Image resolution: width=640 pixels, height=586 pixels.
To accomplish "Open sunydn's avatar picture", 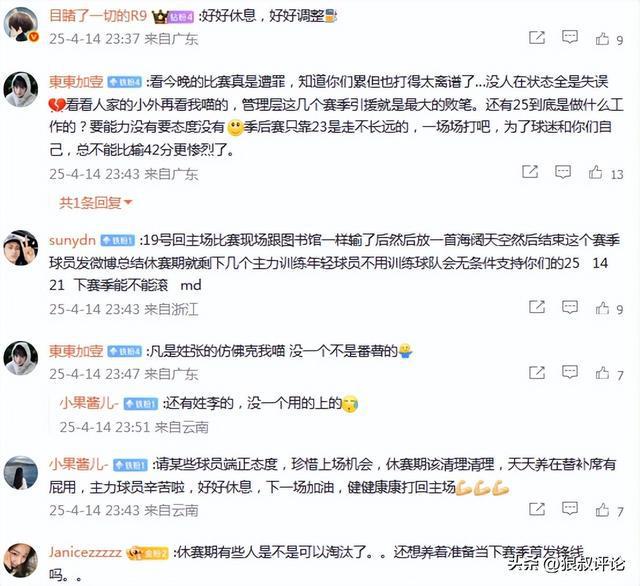I will point(21,248).
